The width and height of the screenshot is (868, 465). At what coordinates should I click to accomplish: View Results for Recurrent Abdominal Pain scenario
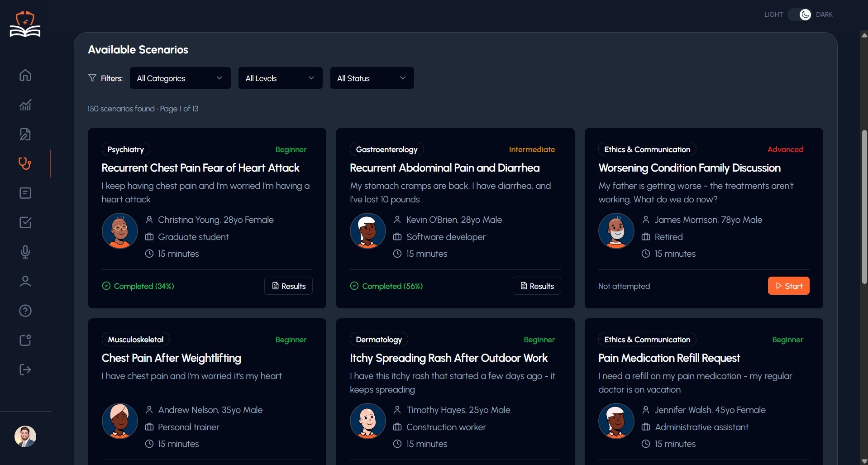(x=537, y=286)
